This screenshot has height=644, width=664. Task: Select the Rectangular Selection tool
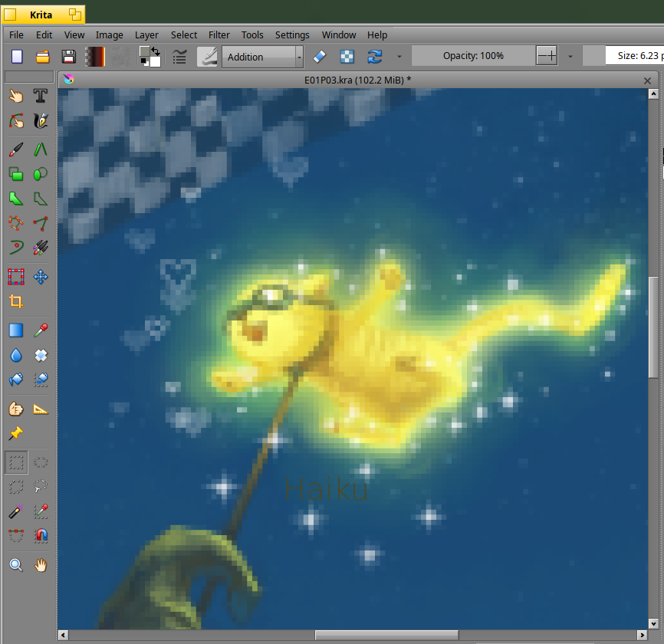tap(16, 462)
